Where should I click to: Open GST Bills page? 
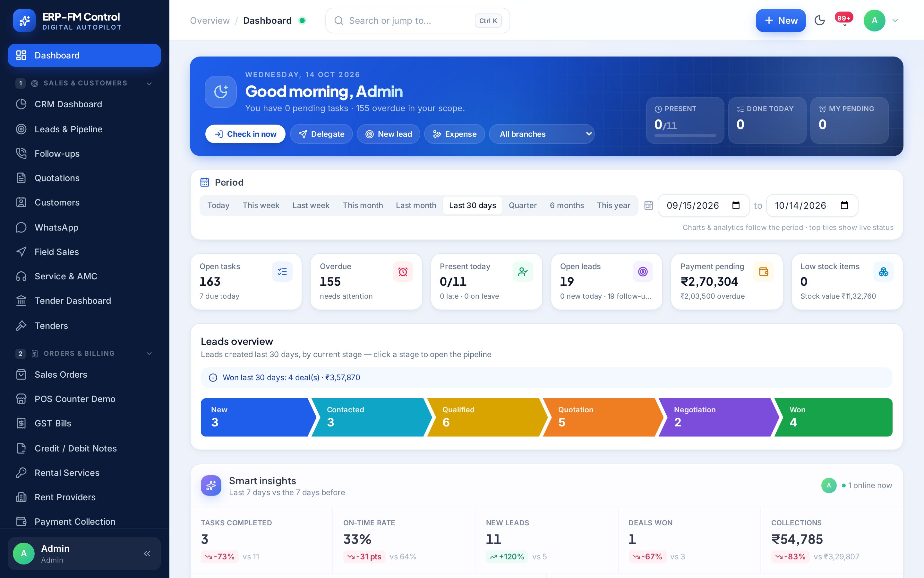click(84, 423)
